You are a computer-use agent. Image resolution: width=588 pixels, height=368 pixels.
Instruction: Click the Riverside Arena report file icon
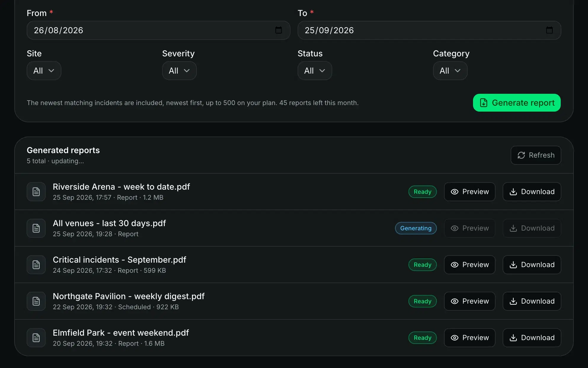(x=36, y=192)
